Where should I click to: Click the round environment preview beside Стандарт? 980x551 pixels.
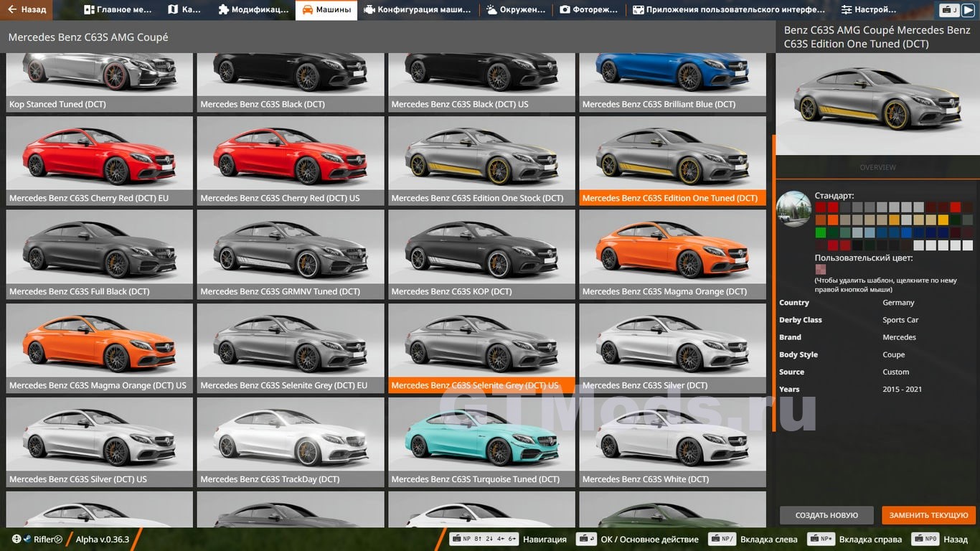pos(794,209)
